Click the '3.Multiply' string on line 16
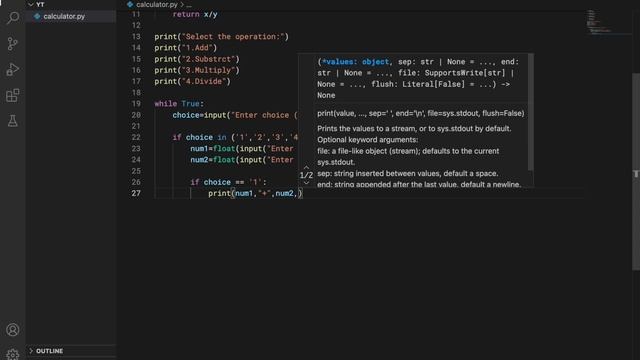Screen dimensions: 640x360 click(208, 70)
